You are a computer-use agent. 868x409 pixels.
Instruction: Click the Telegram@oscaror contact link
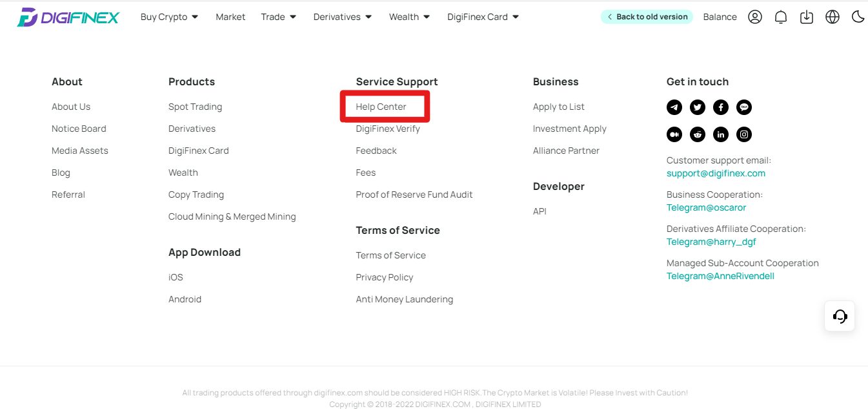[x=706, y=207]
